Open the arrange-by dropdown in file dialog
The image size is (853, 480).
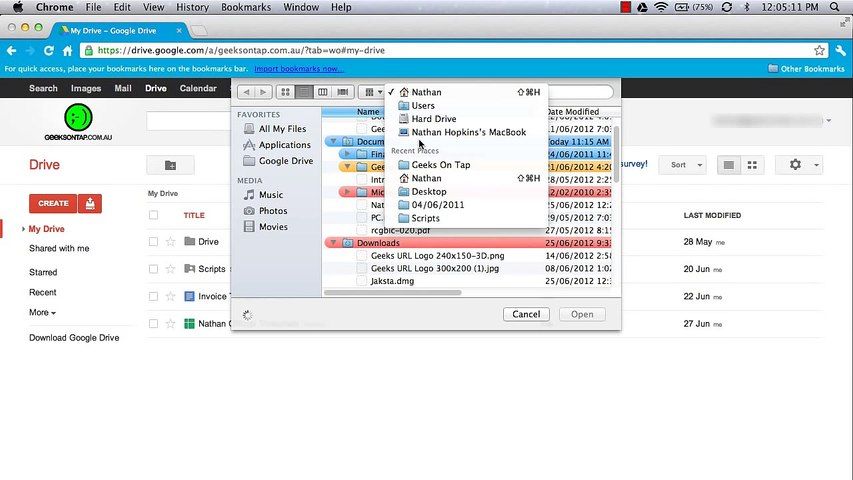tap(373, 92)
